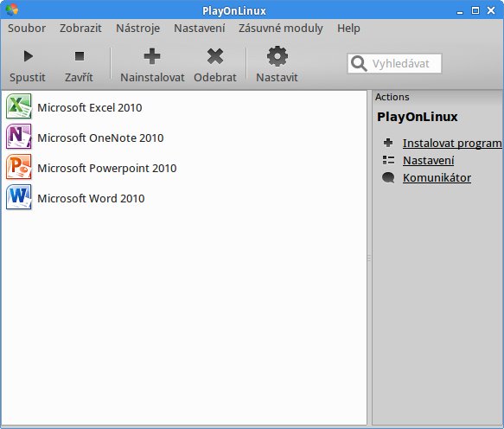Focus the Vyhledávat search field
Viewport: 504px width, 429px height.
point(394,63)
